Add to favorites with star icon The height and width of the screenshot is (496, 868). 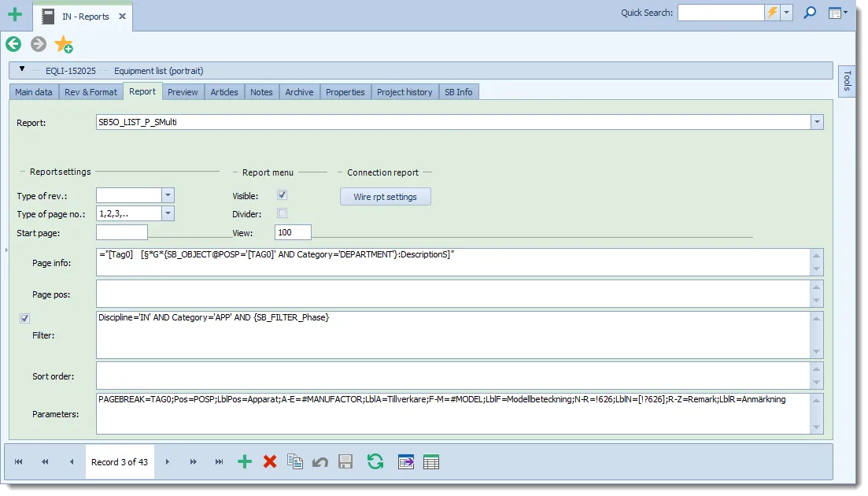pyautogui.click(x=64, y=44)
